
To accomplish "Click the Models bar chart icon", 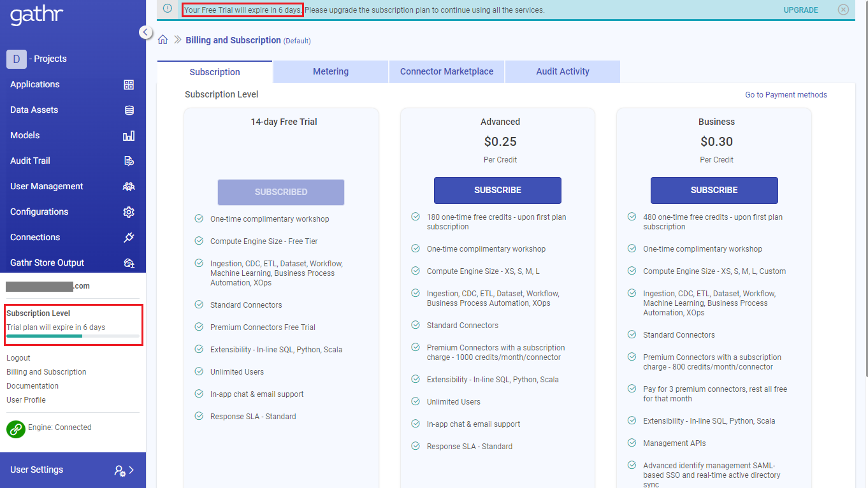I will tap(129, 136).
